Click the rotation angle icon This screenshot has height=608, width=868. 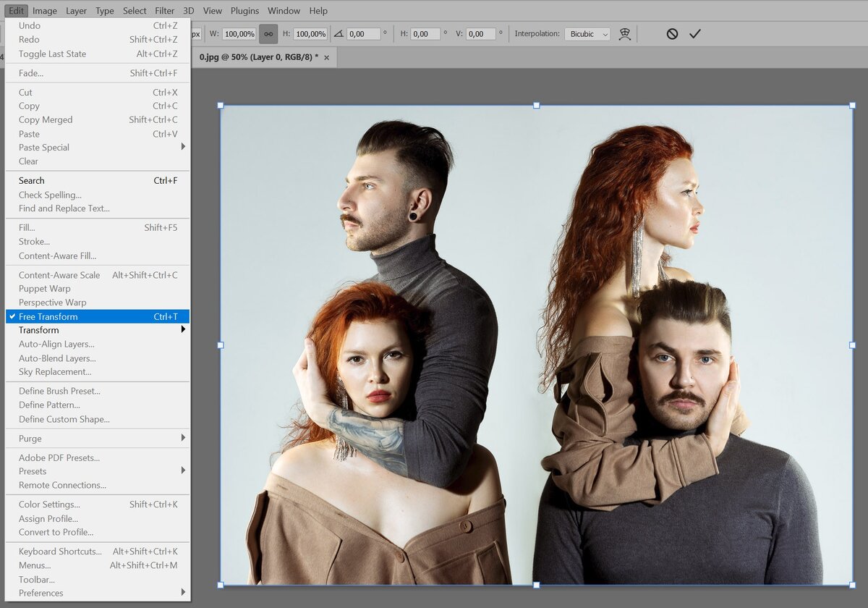point(339,34)
